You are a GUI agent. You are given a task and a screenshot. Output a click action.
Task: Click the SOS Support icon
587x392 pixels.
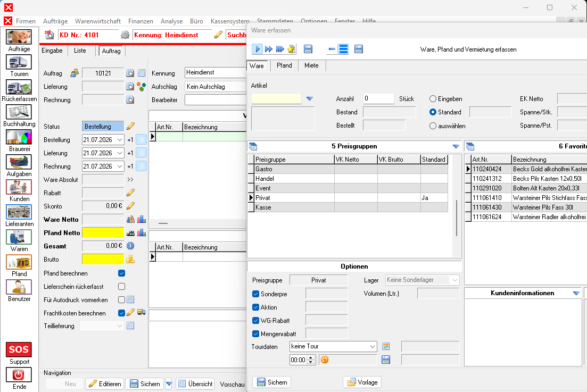(x=19, y=350)
